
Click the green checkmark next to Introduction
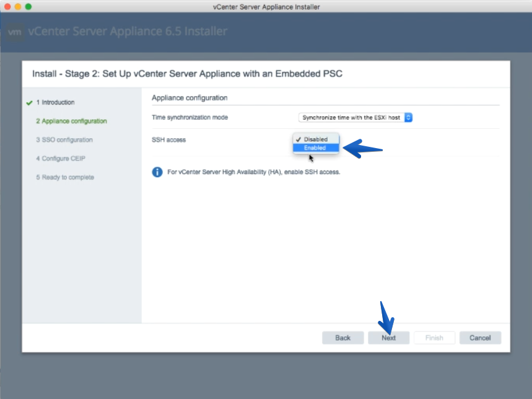[29, 102]
